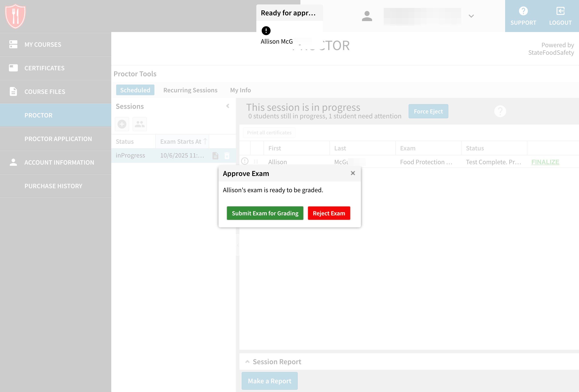
Task: Click the session document icon in inProgress row
Action: [215, 156]
